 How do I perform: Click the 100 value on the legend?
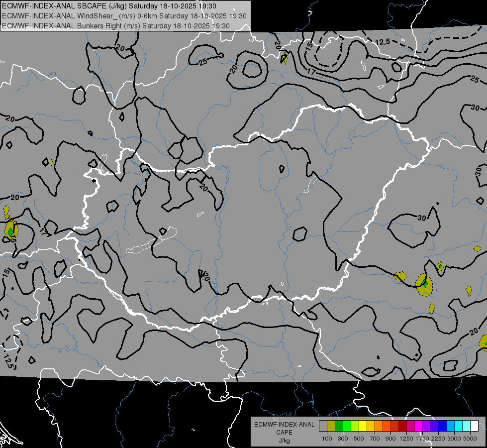[x=327, y=438]
